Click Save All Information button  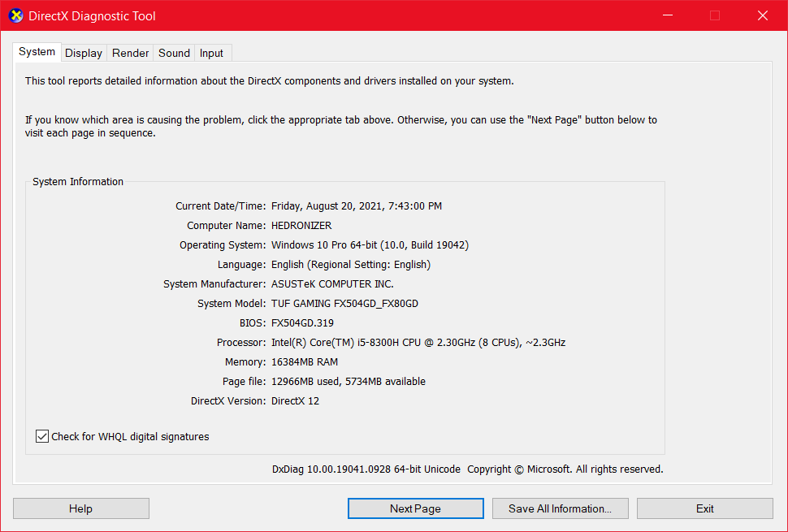(561, 508)
